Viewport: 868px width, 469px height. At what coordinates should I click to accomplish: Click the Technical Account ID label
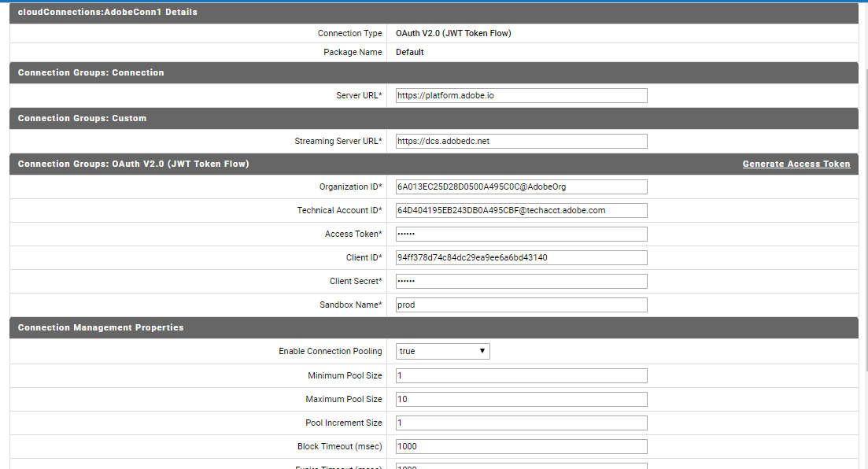tap(339, 210)
